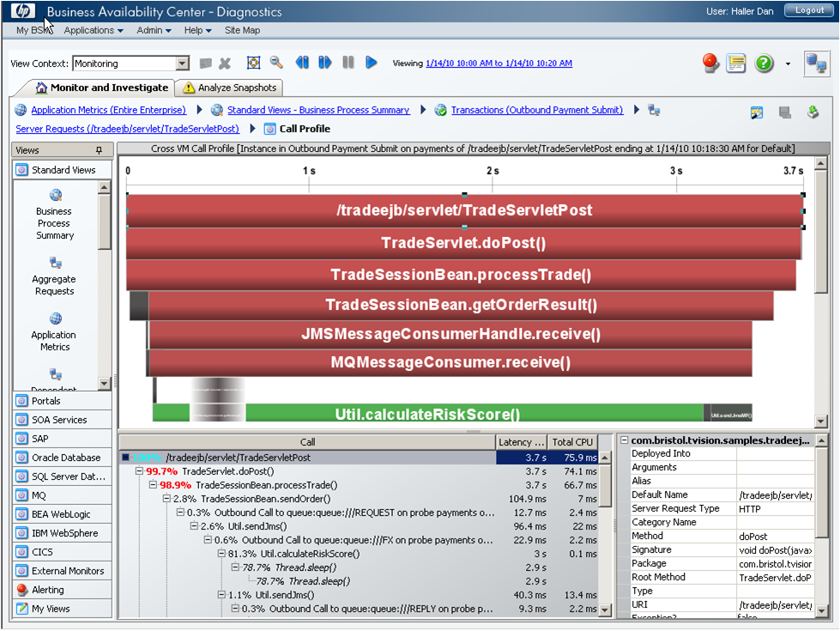The image size is (840, 631).
Task: Open the My BSM menu
Action: (x=34, y=30)
